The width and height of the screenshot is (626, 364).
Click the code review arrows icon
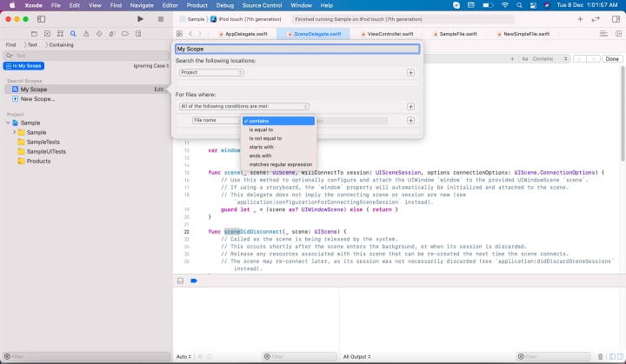(596, 19)
